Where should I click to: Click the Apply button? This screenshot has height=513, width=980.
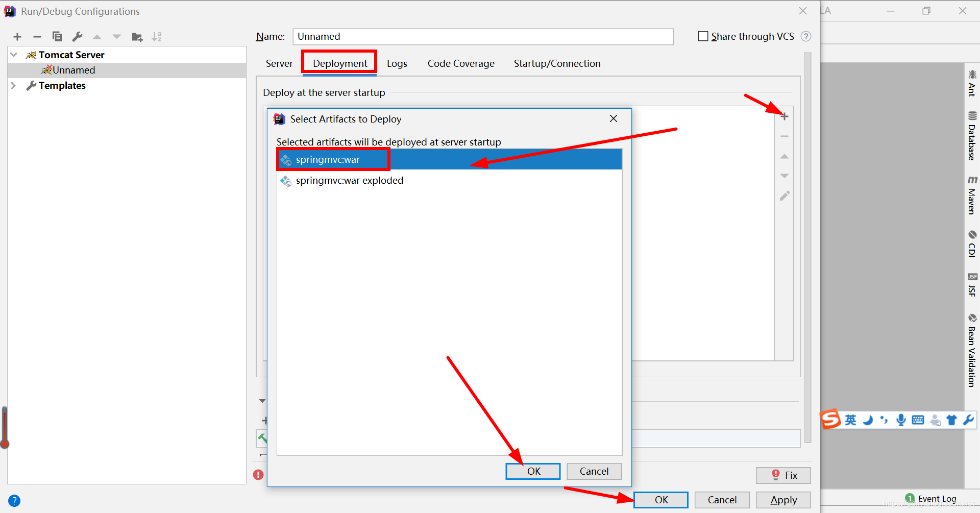[783, 500]
